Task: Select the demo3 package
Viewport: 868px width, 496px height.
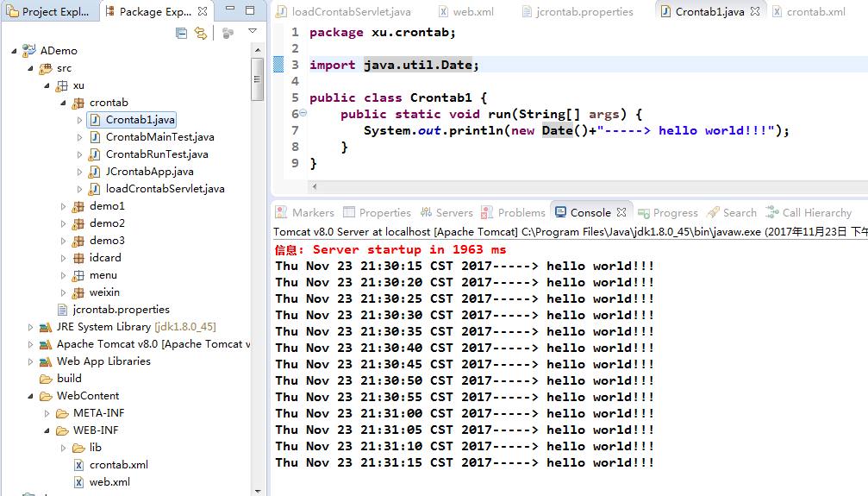Action: point(107,240)
